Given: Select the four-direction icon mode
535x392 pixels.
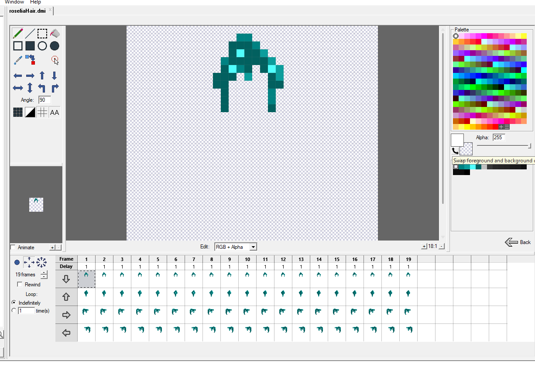Looking at the screenshot, I should pos(29,262).
